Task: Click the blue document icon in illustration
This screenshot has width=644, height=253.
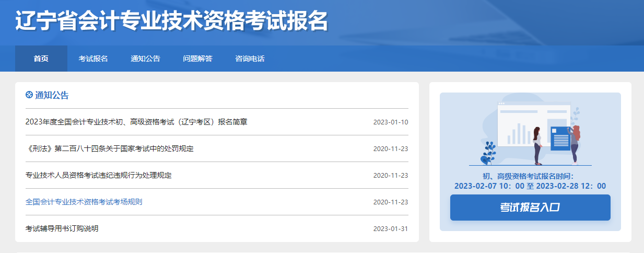Action: (560, 138)
